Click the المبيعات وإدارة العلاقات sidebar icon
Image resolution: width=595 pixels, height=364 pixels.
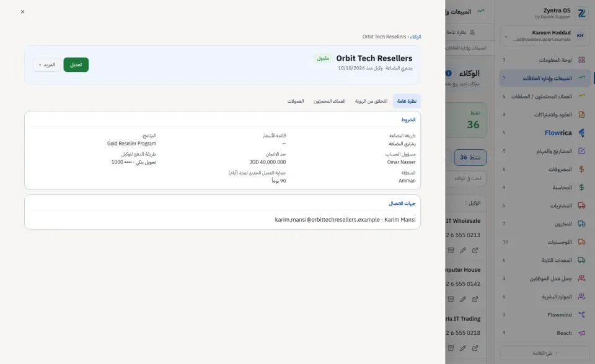pos(581,78)
